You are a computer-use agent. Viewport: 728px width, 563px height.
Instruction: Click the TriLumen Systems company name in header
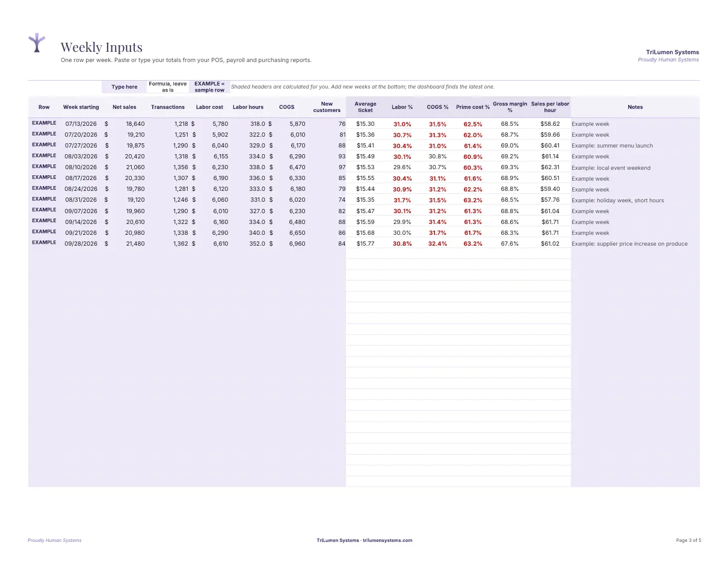pyautogui.click(x=673, y=52)
